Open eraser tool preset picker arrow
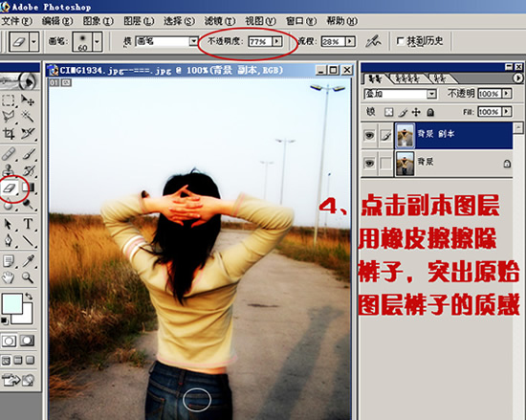Image resolution: width=526 pixels, height=420 pixels. tap(33, 41)
